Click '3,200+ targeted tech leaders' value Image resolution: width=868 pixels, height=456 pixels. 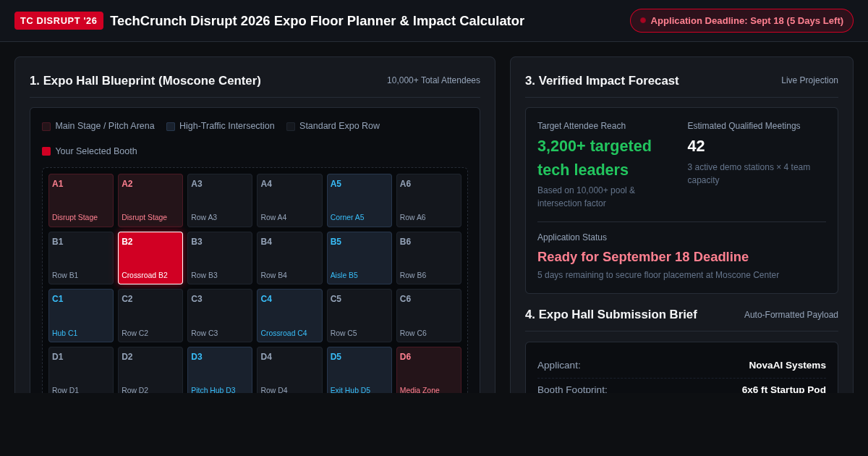[x=595, y=158]
